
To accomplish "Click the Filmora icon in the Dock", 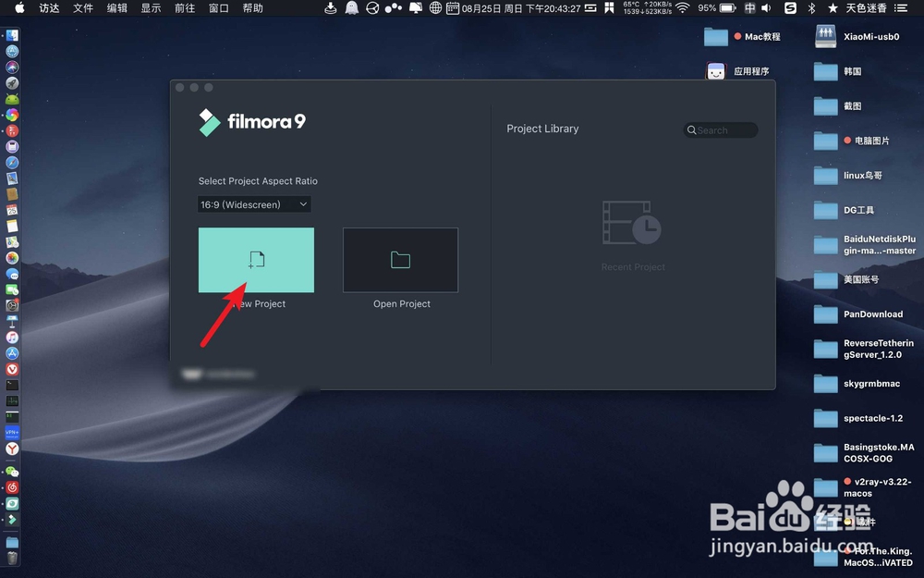I will click(12, 520).
